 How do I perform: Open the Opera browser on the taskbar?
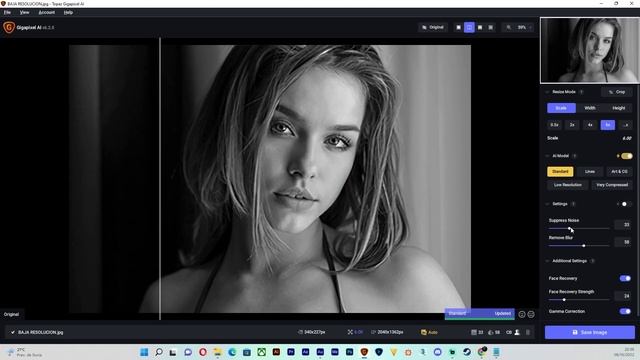coord(203,352)
